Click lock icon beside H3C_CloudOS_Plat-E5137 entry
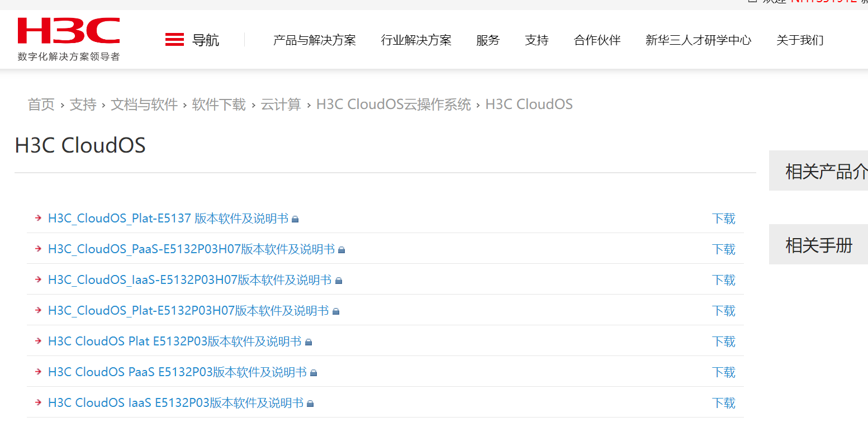868x441 pixels. 295,220
